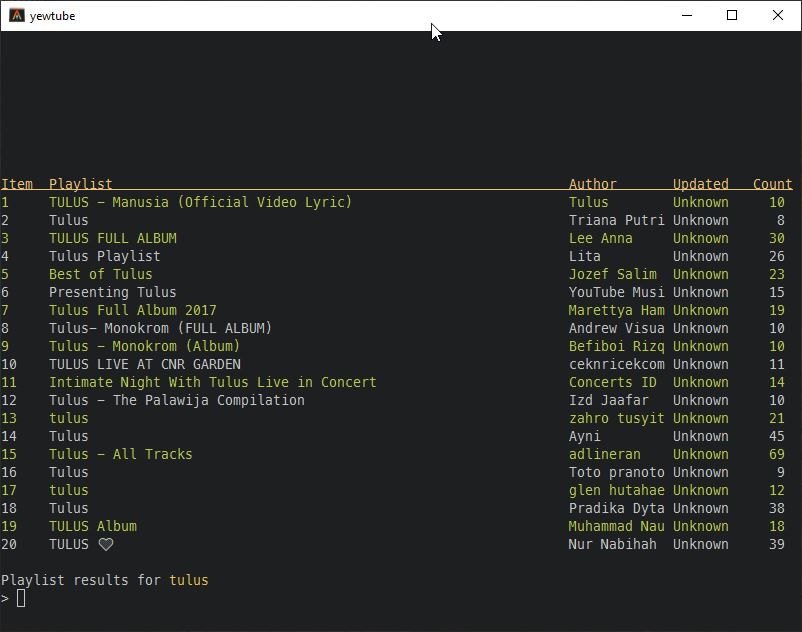Choose Tulus - All Tracks playlist
802x632 pixels.
tap(120, 454)
